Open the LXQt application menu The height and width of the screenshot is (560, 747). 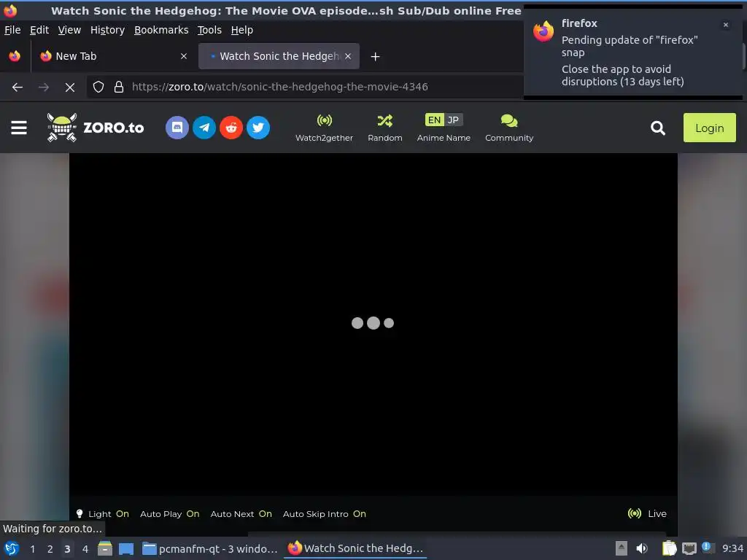pyautogui.click(x=12, y=548)
